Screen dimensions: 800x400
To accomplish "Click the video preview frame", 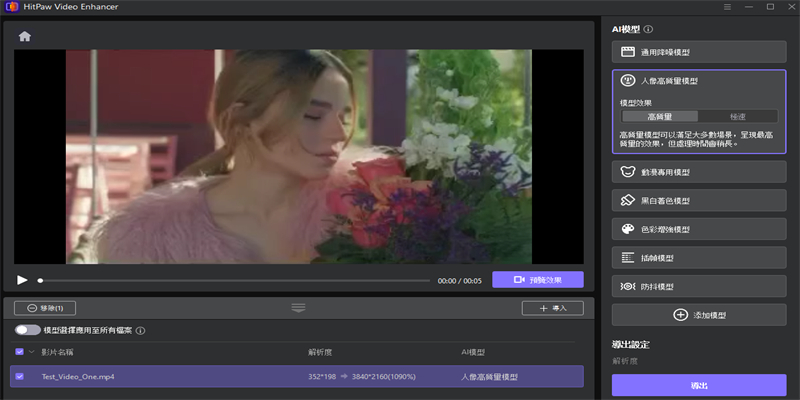I will click(298, 157).
